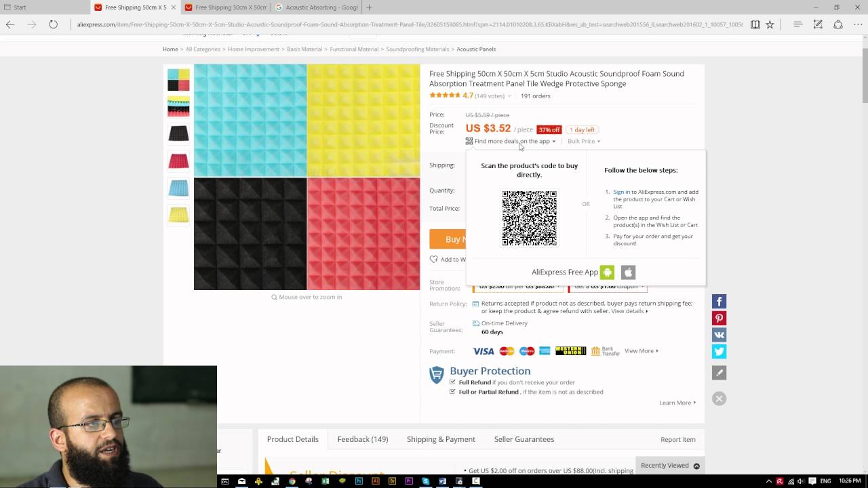Select the red foam thumbnail
The width and height of the screenshot is (868, 488).
coord(178,161)
